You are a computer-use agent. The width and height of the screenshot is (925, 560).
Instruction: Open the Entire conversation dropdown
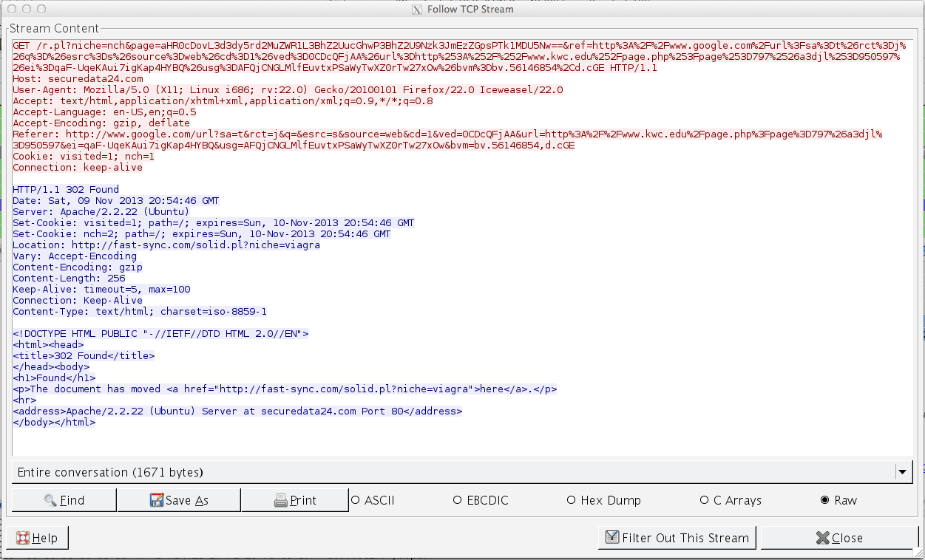(x=462, y=472)
